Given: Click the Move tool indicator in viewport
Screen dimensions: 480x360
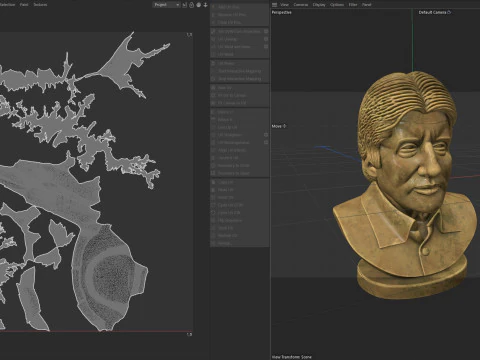Looking at the screenshot, I should tap(279, 126).
